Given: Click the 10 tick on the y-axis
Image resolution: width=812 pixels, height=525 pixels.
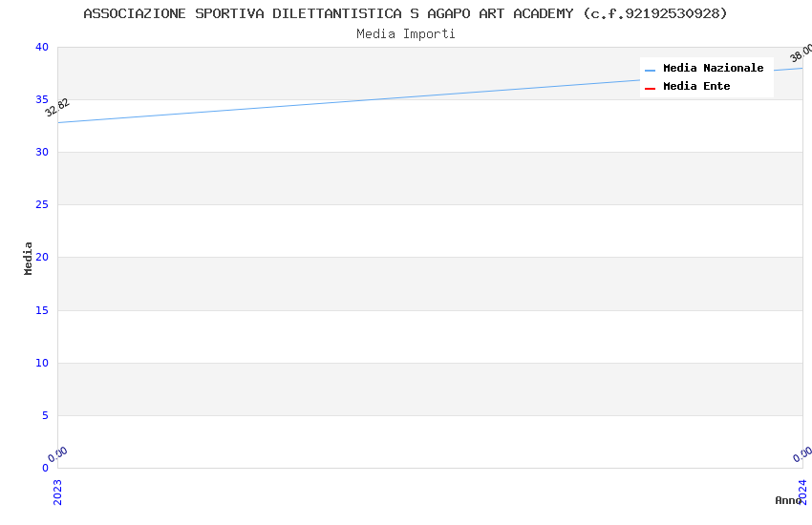Looking at the screenshot, I should click(x=41, y=363).
